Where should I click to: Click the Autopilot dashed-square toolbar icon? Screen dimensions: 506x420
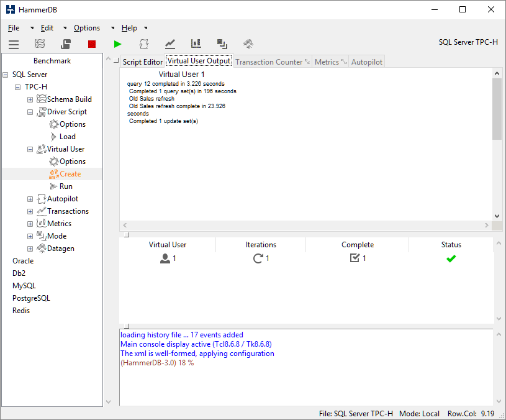(144, 44)
